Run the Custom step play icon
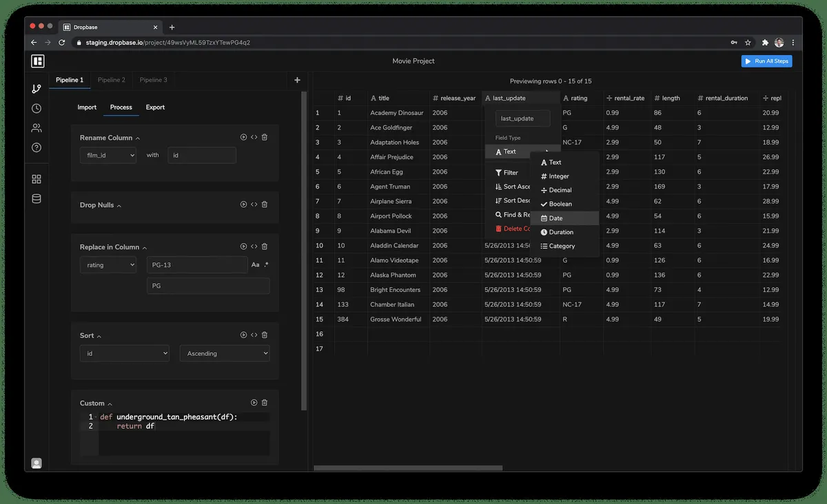Screen dimensions: 827x504 [254, 403]
